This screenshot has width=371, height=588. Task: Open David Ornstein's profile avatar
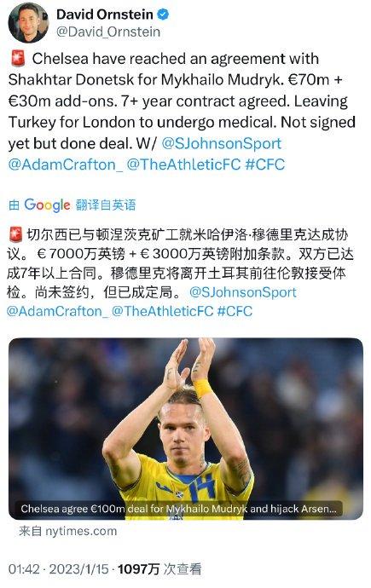coord(28,23)
